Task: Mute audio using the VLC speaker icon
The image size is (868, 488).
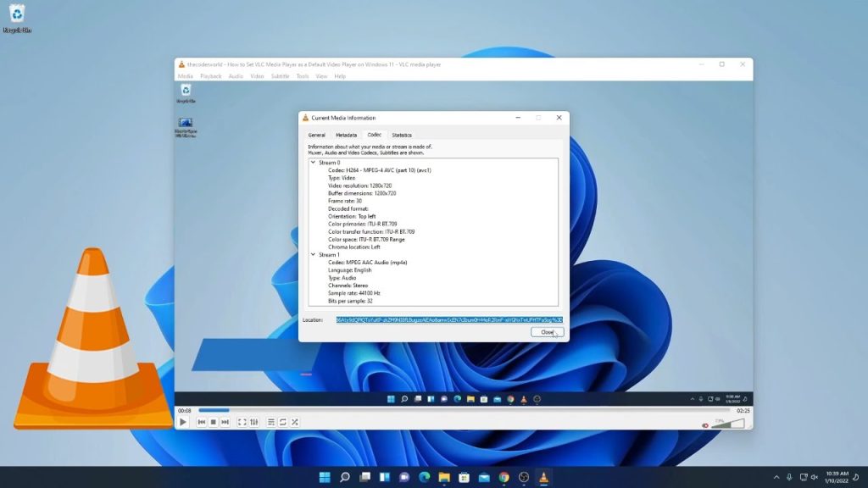Action: [x=705, y=424]
